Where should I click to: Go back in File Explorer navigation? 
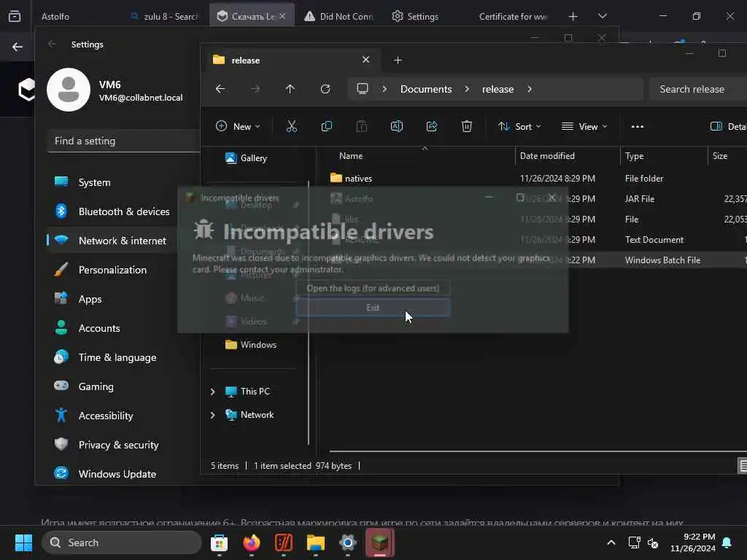click(220, 89)
